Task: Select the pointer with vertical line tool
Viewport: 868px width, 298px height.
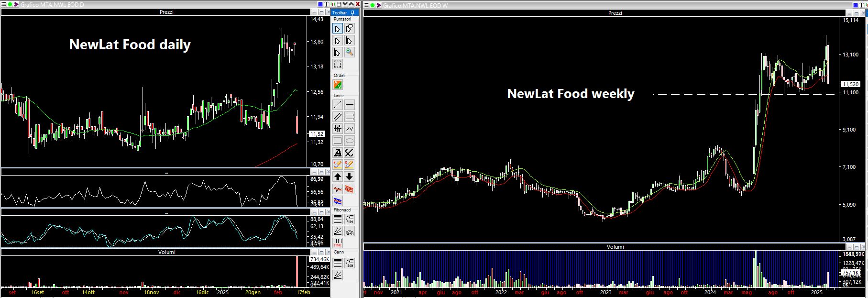Action: [350, 41]
